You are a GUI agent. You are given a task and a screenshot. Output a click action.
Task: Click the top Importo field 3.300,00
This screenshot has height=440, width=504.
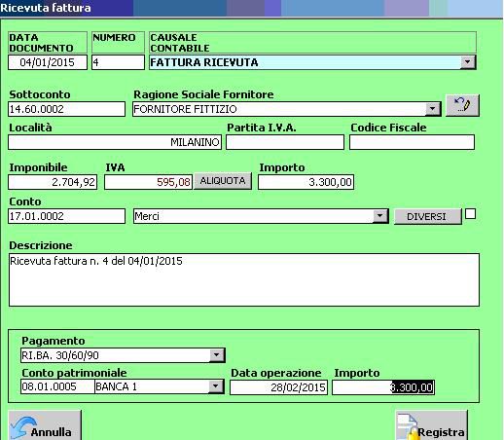click(306, 182)
